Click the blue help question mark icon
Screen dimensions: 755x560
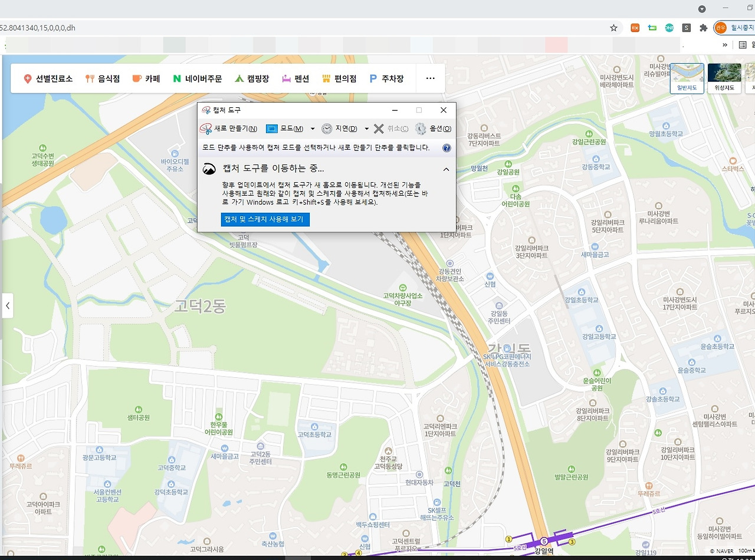[447, 148]
